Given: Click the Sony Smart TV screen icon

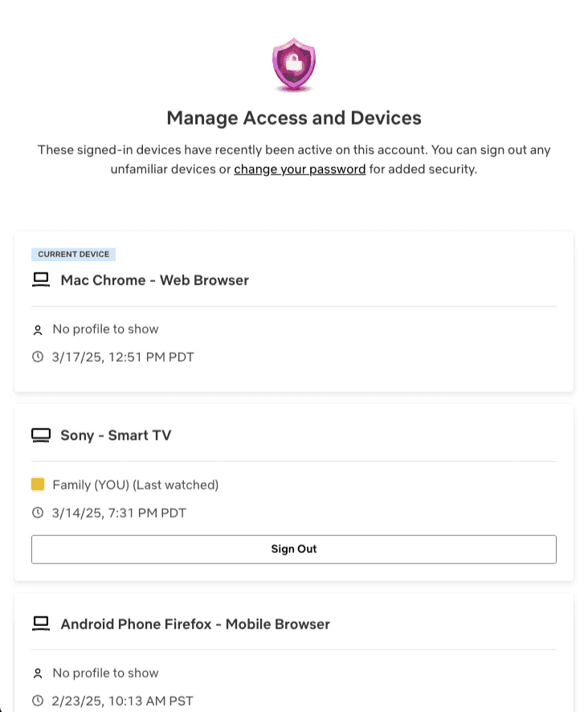Looking at the screenshot, I should coord(41,435).
